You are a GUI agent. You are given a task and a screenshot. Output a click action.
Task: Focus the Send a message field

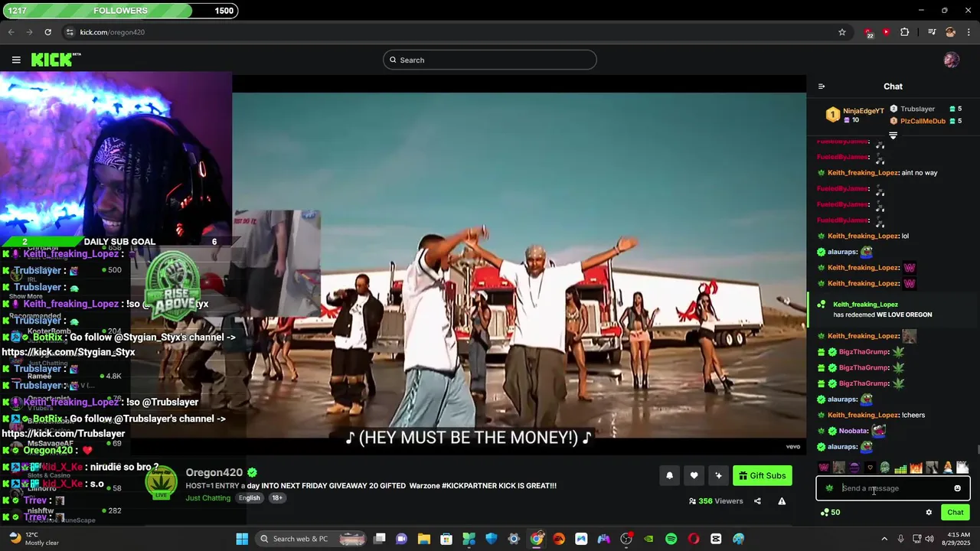[893, 488]
